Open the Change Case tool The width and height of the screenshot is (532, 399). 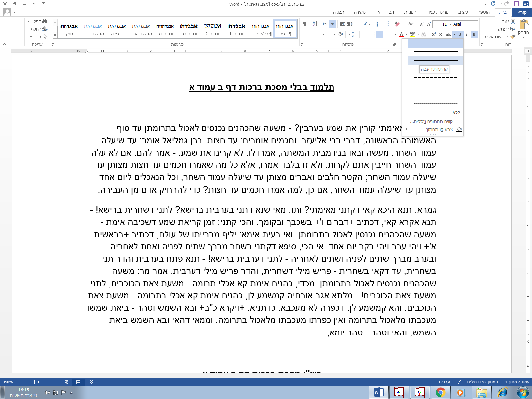pyautogui.click(x=411, y=24)
